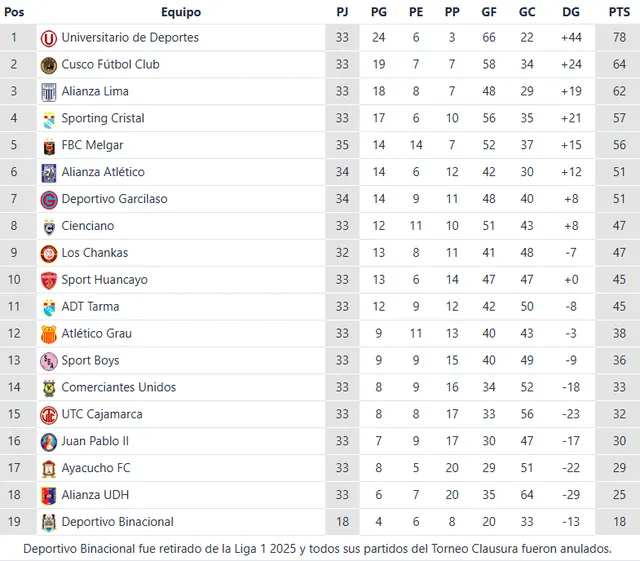Click the Universitario de Deportes crest icon
The height and width of the screenshot is (561, 640).
pos(48,38)
